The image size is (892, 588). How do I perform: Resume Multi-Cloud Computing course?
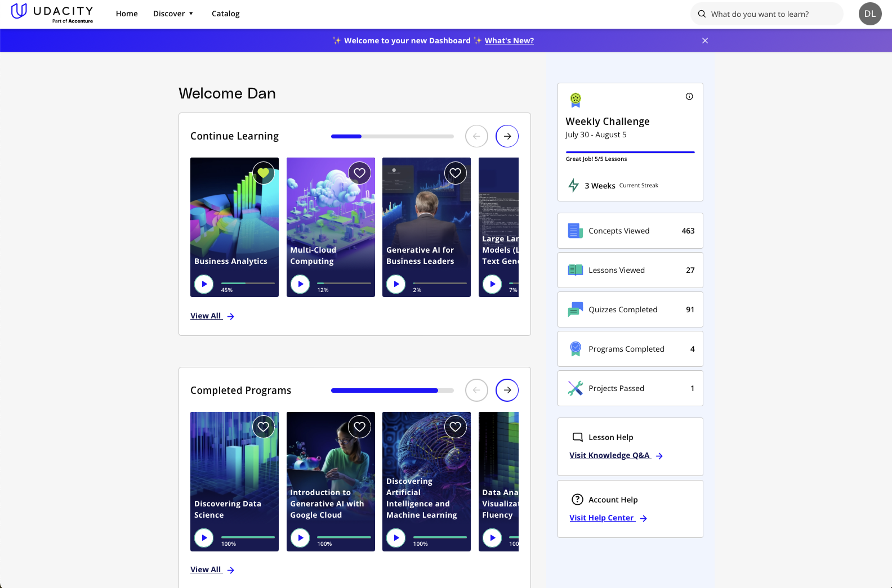300,284
